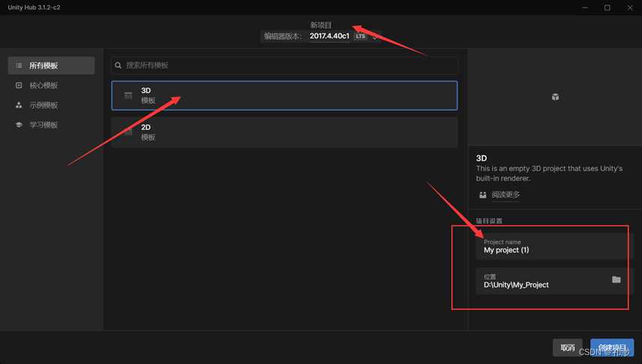Edit the Project name field
Screen dimensions: 642x364
pyautogui.click(x=554, y=246)
